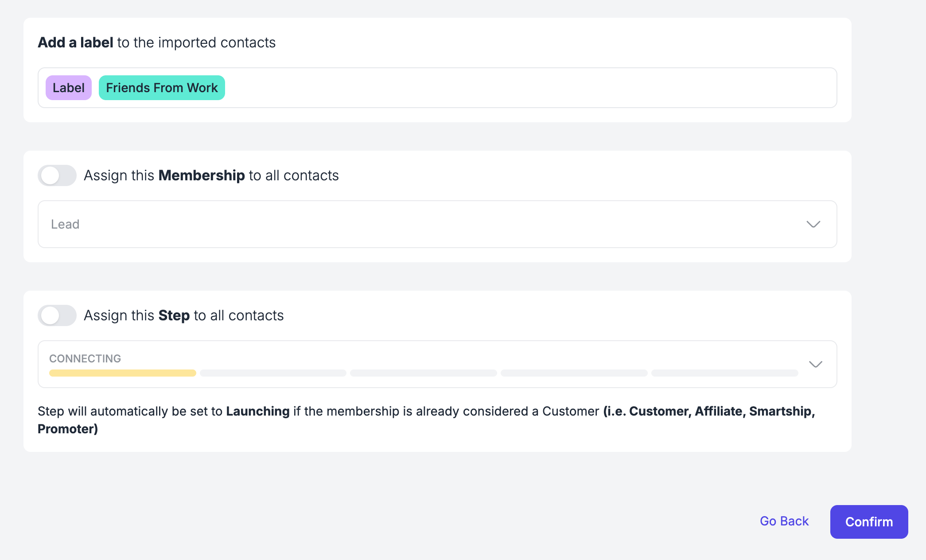Enable the Assign this Membership toggle
The height and width of the screenshot is (560, 926).
tap(57, 175)
